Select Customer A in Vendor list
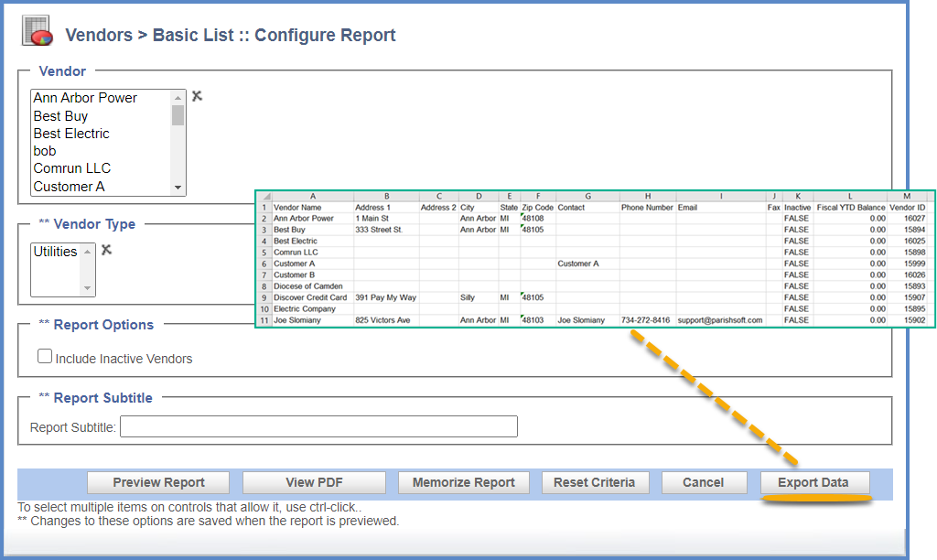This screenshot has height=560, width=937. pos(101,187)
